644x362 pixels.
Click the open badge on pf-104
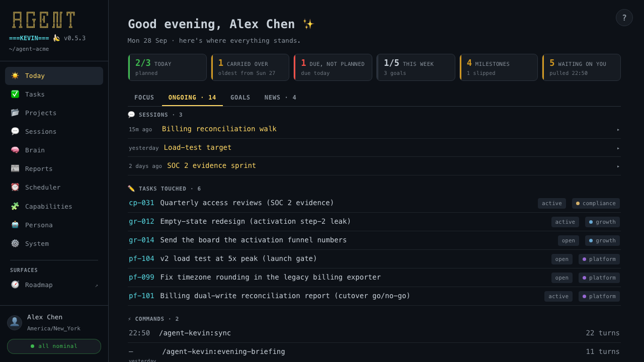pos(562,259)
